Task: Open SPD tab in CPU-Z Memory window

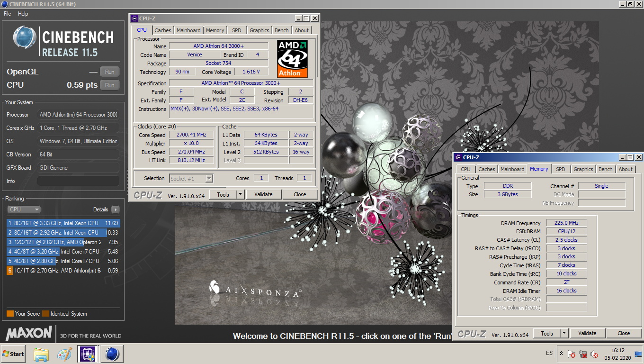Action: [561, 169]
